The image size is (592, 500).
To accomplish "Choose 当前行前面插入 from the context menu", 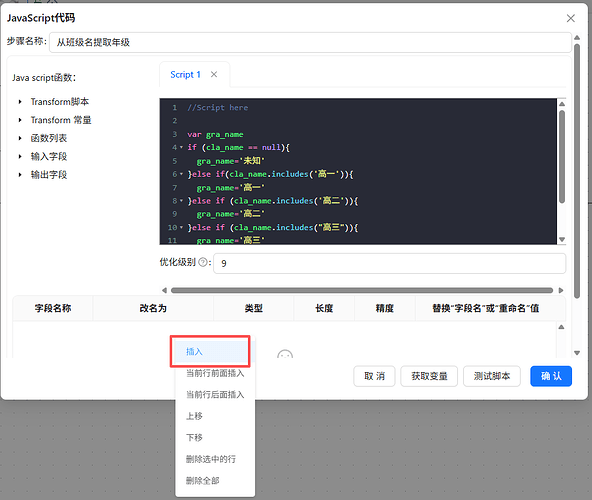I will point(215,373).
